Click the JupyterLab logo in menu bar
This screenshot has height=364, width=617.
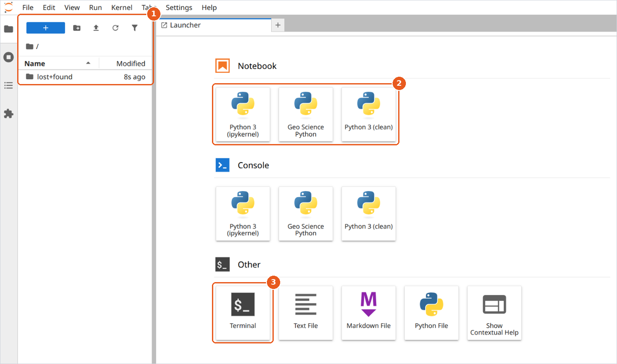click(x=8, y=7)
